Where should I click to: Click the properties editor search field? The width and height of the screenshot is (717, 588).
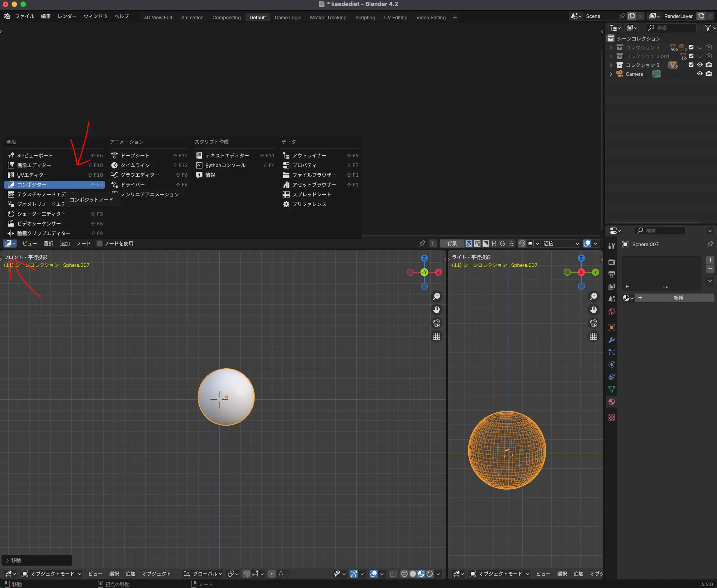(x=660, y=231)
